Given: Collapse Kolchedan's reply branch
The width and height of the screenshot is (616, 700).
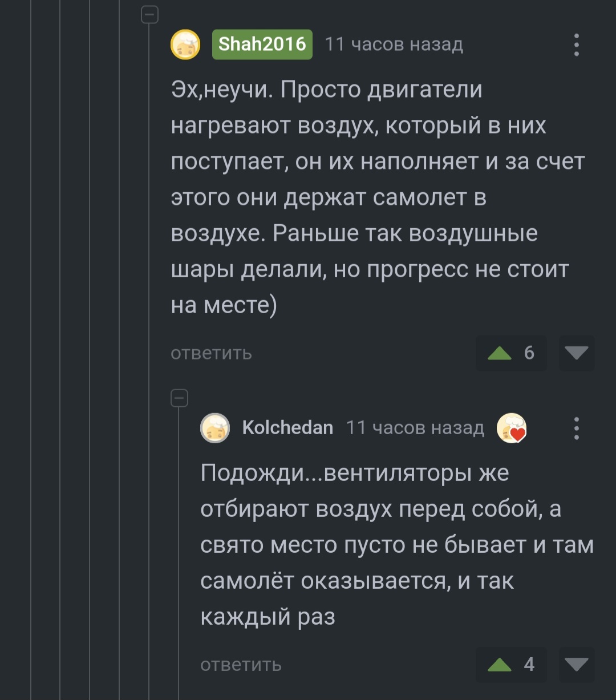Looking at the screenshot, I should (x=180, y=398).
